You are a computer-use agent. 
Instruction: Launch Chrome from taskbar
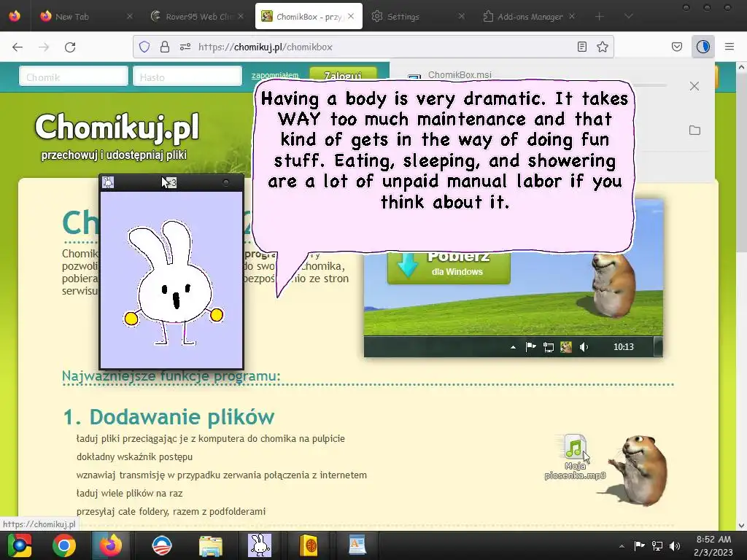pos(64,545)
